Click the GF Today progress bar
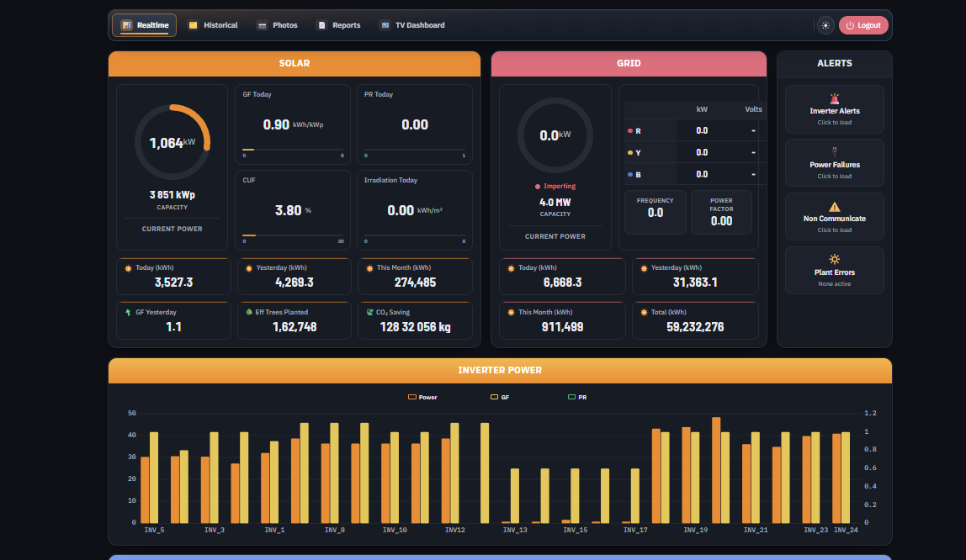The image size is (966, 560). pos(293,150)
